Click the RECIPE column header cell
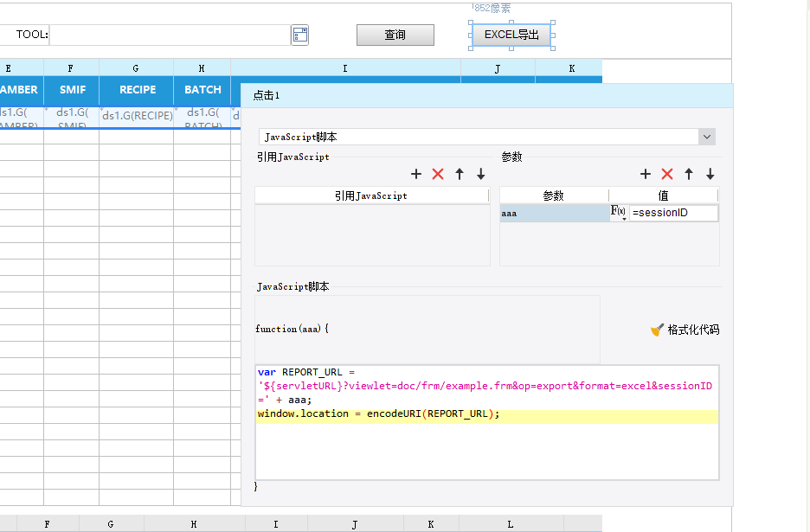The width and height of the screenshot is (810, 532). tap(137, 90)
